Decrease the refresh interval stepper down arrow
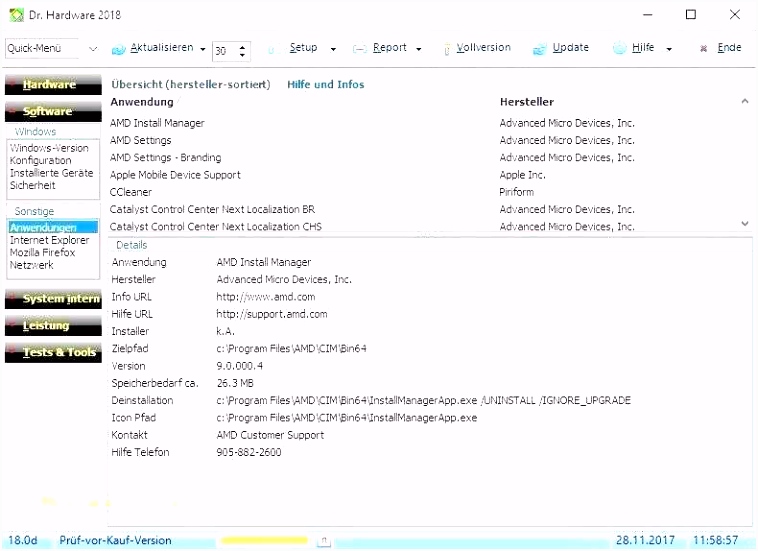 (x=242, y=55)
